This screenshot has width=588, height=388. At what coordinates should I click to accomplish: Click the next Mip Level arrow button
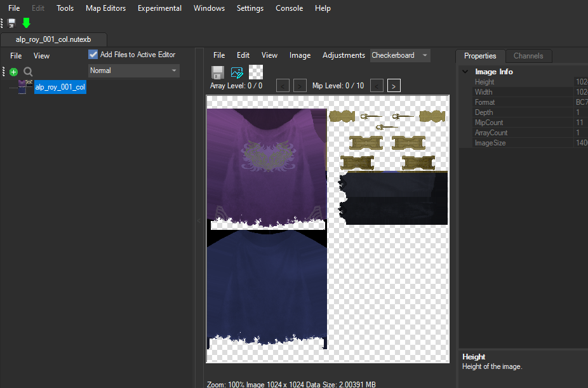(x=392, y=85)
